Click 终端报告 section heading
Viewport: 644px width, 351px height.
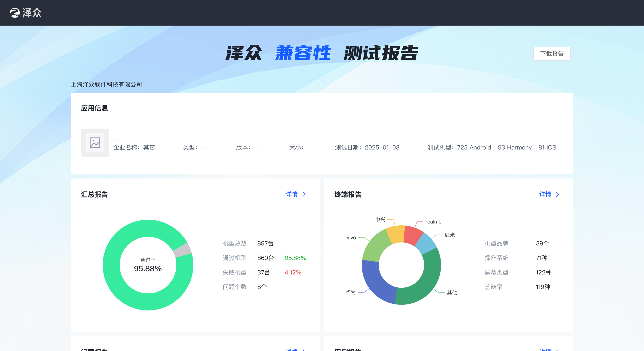click(348, 194)
